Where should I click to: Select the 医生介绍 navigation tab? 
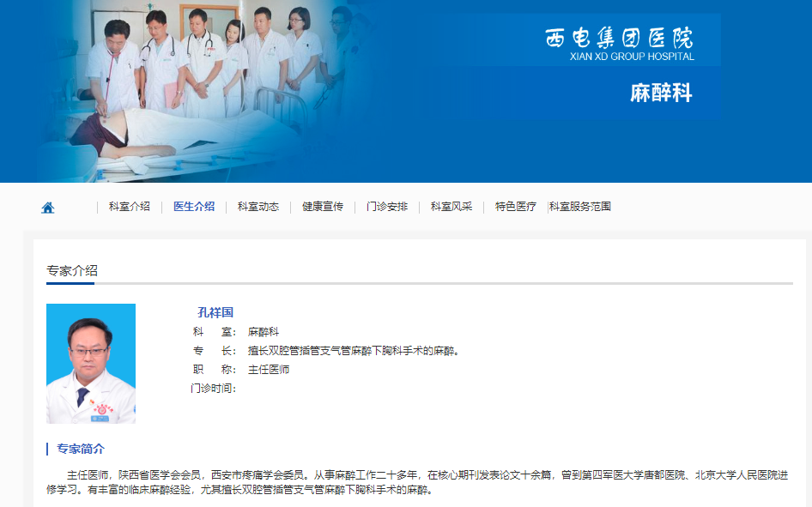pos(194,207)
